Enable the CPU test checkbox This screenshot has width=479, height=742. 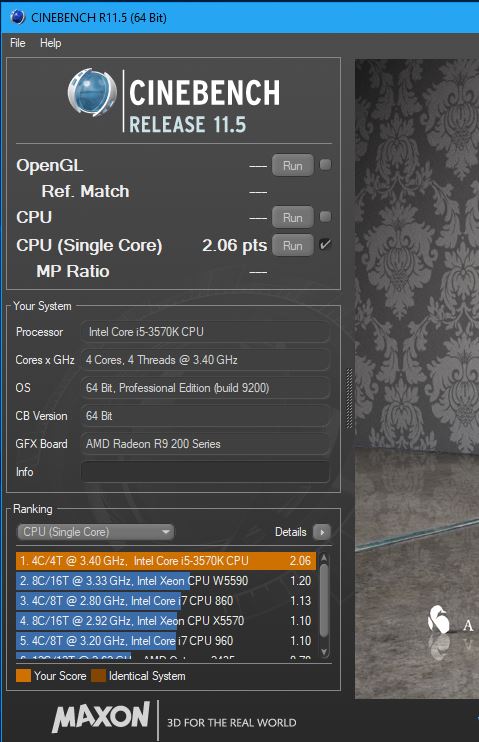pyautogui.click(x=325, y=217)
